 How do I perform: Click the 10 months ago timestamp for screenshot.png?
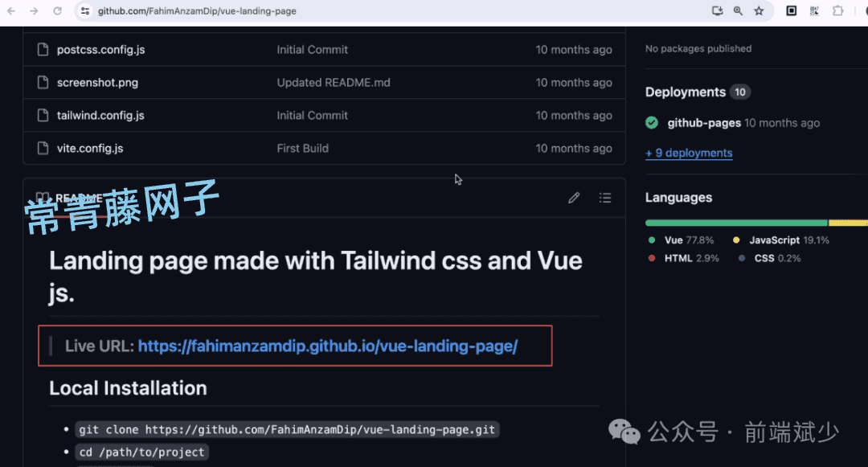click(x=574, y=83)
